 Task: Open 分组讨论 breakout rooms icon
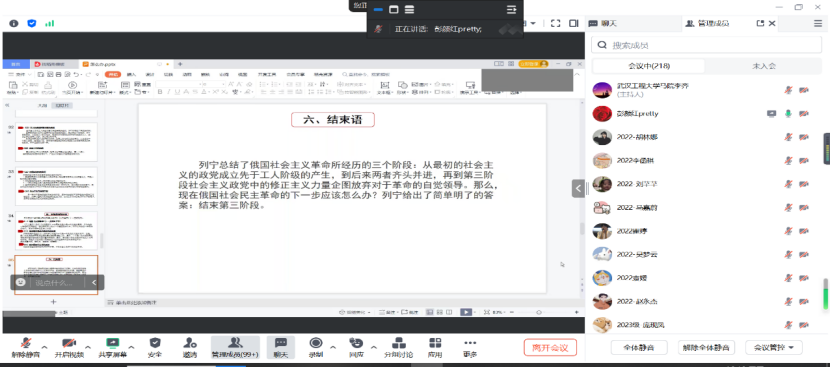pyautogui.click(x=399, y=343)
